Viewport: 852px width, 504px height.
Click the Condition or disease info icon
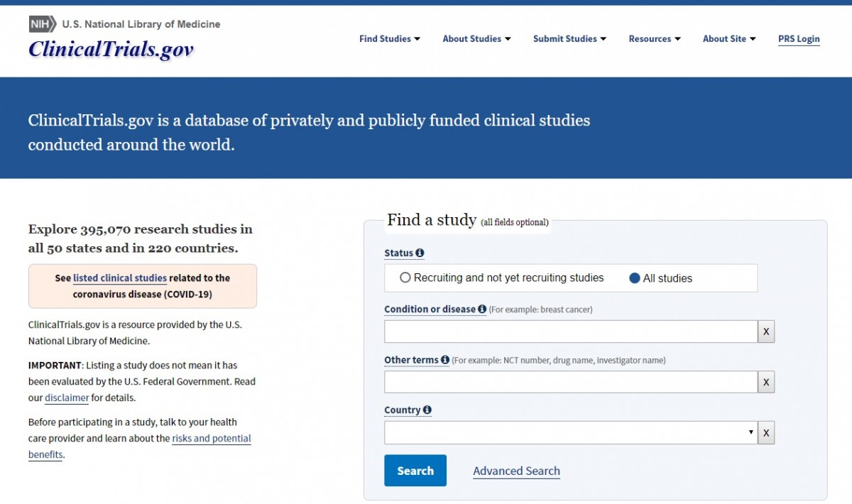482,309
